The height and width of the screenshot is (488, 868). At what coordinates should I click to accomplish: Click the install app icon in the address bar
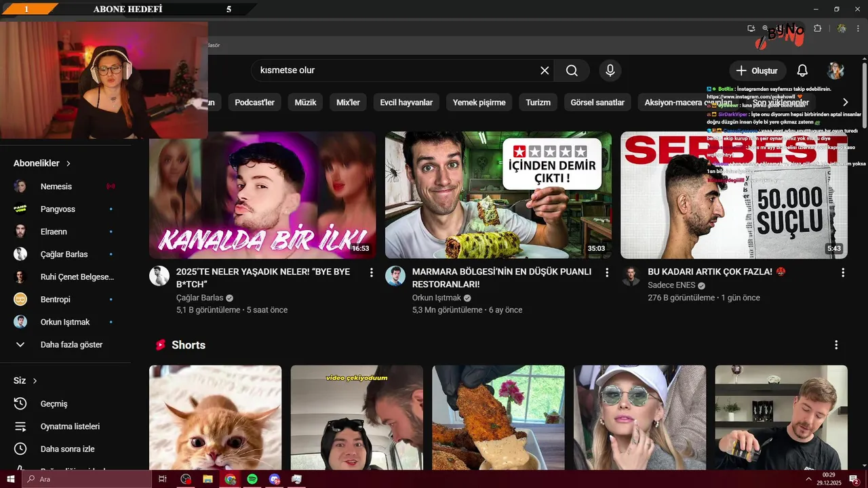[751, 28]
